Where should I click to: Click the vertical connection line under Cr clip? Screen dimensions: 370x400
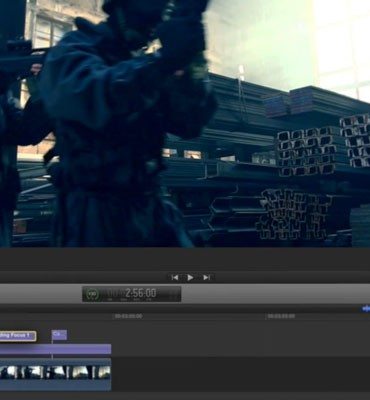tap(52, 349)
